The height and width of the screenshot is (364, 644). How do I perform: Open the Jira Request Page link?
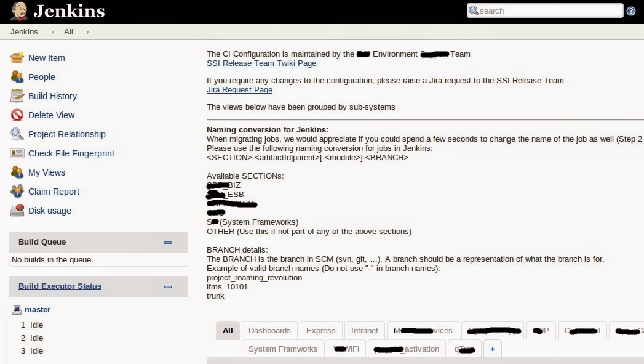[x=239, y=90]
